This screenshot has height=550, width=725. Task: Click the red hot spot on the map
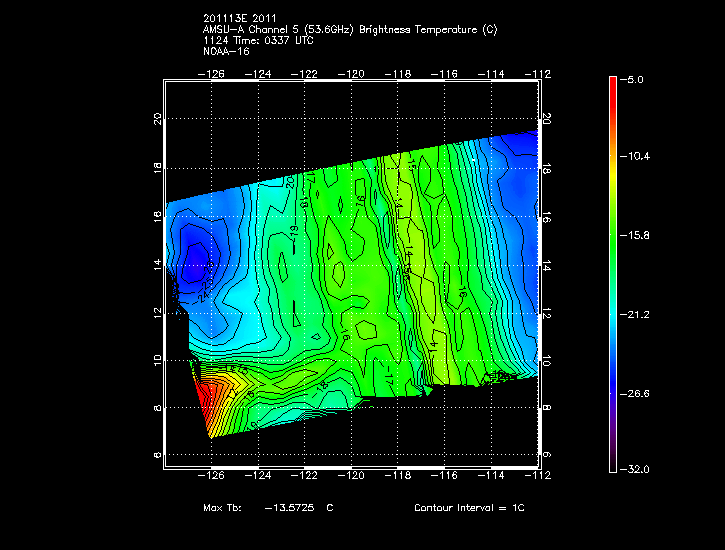tap(206, 401)
